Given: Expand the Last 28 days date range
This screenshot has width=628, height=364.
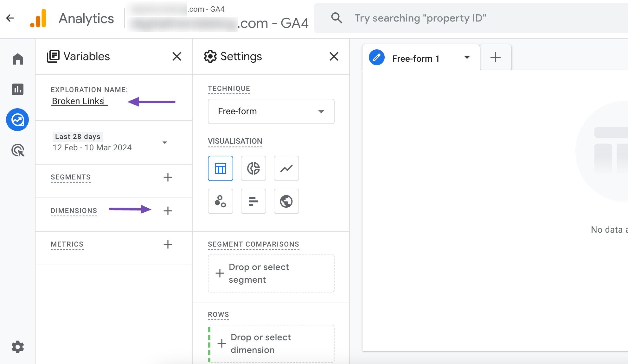Looking at the screenshot, I should pyautogui.click(x=164, y=142).
